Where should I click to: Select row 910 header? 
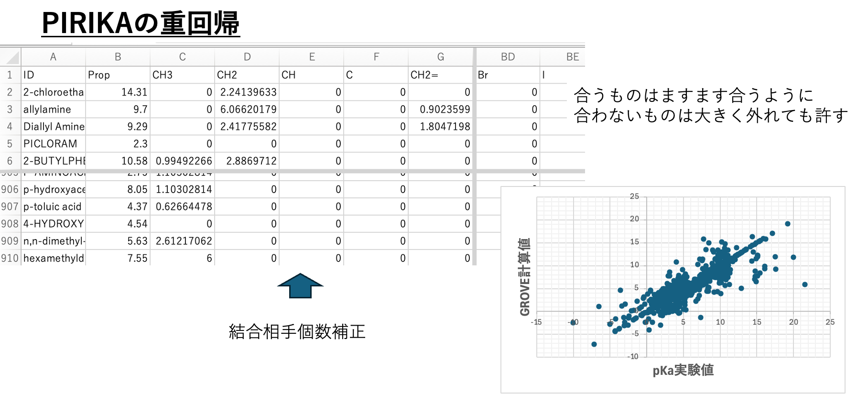[x=10, y=258]
